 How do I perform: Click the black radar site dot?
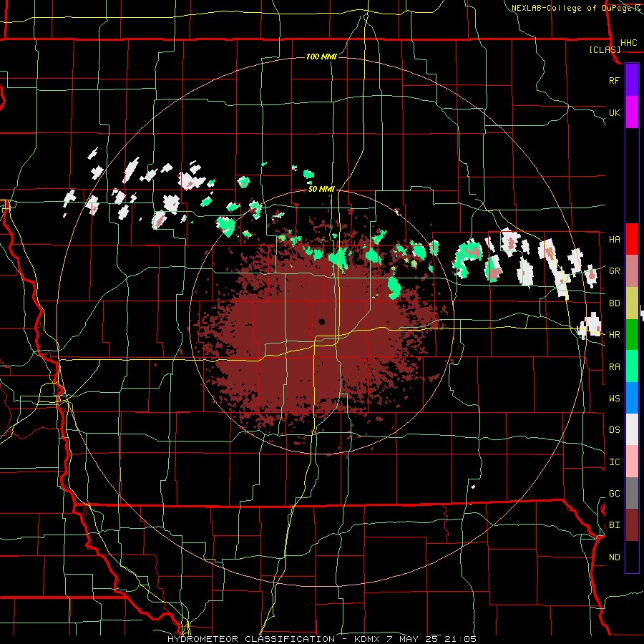(322, 321)
